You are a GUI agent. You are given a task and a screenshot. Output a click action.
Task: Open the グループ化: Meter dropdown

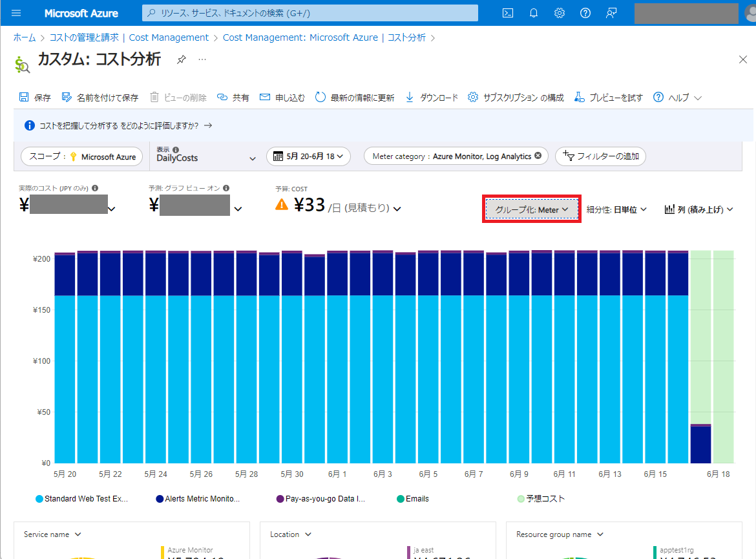click(x=531, y=209)
